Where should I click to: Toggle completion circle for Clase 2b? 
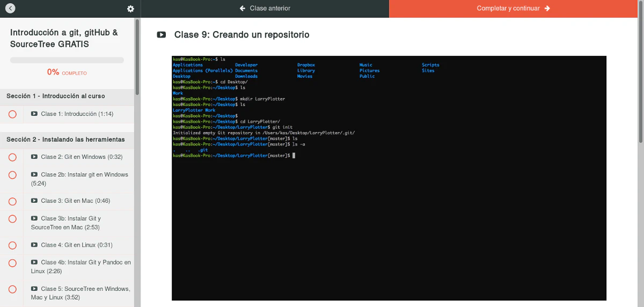click(x=13, y=175)
